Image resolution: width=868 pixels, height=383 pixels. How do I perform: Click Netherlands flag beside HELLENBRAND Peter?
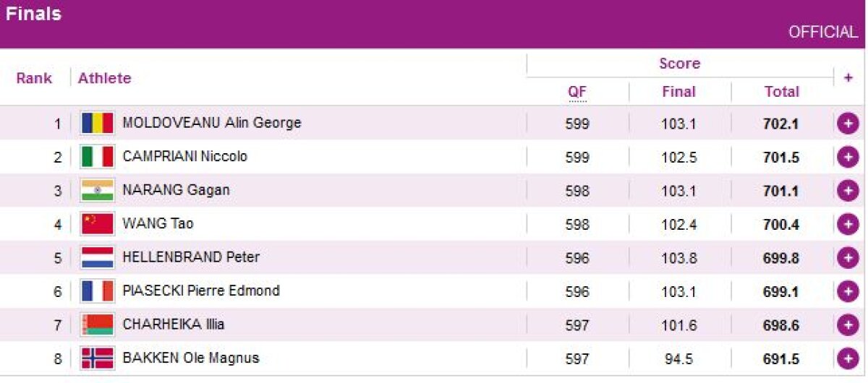97,257
